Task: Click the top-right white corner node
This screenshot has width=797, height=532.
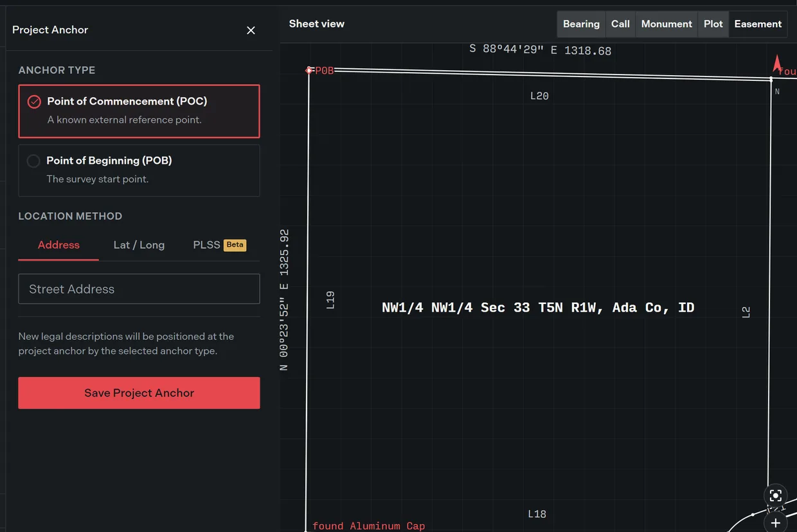Action: tap(771, 80)
